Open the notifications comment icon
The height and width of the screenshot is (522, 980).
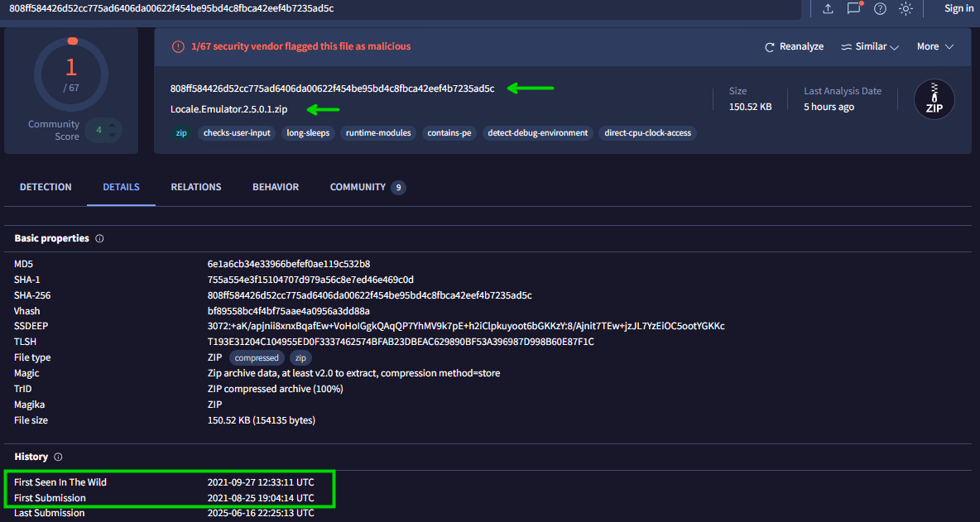click(x=853, y=8)
